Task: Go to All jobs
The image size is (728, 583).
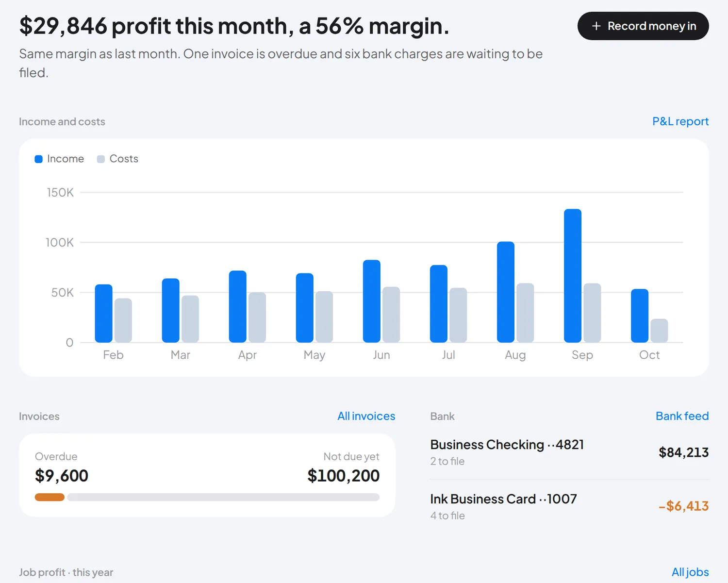Action: click(x=690, y=572)
